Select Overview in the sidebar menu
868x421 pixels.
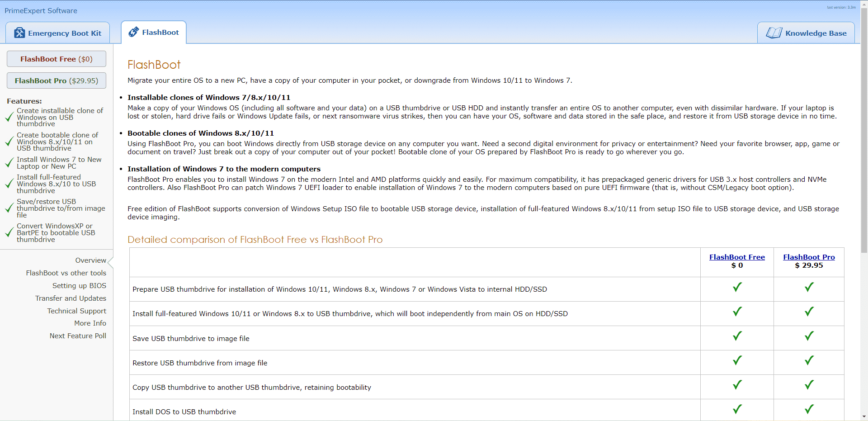(91, 260)
